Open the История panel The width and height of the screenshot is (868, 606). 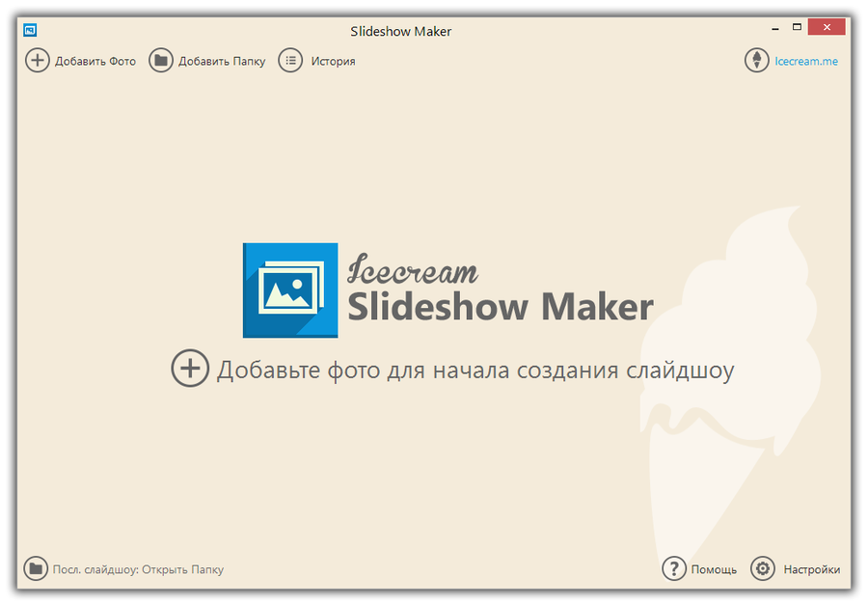(332, 60)
